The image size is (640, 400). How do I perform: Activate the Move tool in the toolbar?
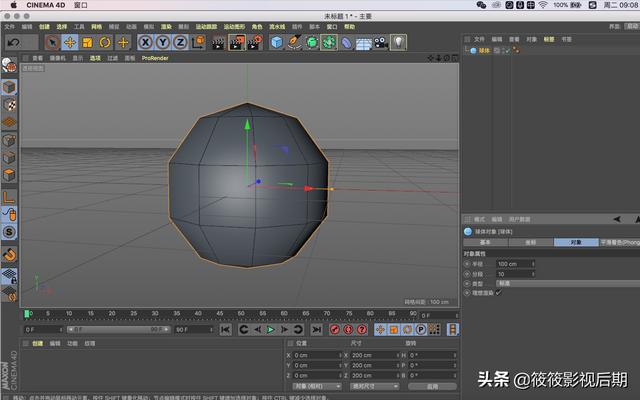[70, 42]
